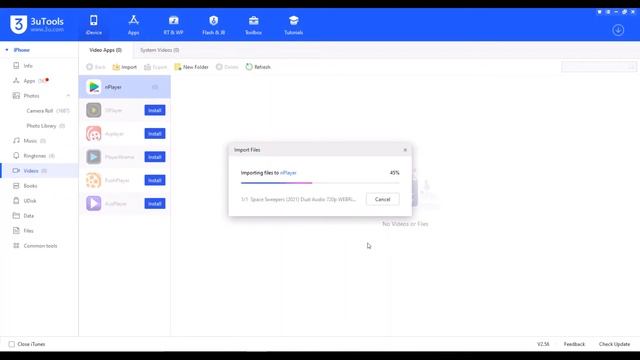The image size is (640, 360).
Task: Install the PlayerXtreme app
Action: (x=155, y=157)
